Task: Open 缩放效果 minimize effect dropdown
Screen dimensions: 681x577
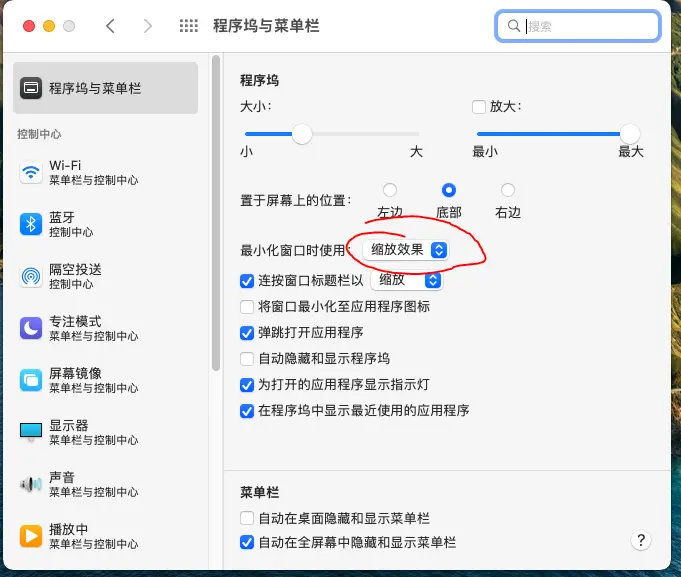Action: 406,250
